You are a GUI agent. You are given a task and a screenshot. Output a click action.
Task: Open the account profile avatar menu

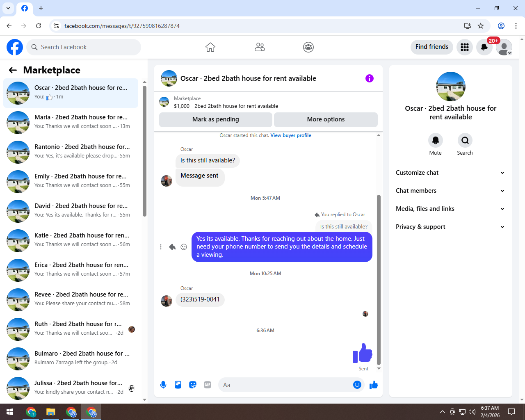tap(504, 47)
